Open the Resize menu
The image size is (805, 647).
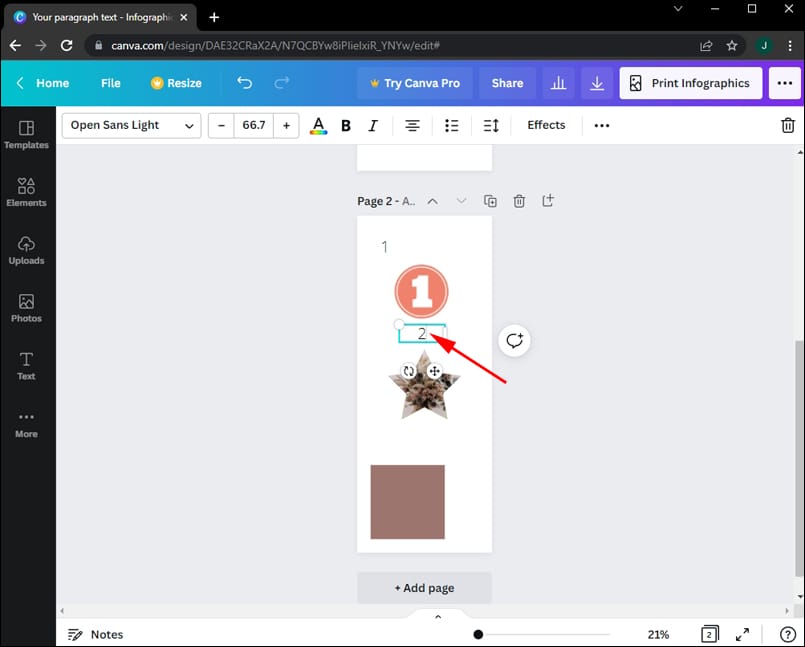point(177,83)
